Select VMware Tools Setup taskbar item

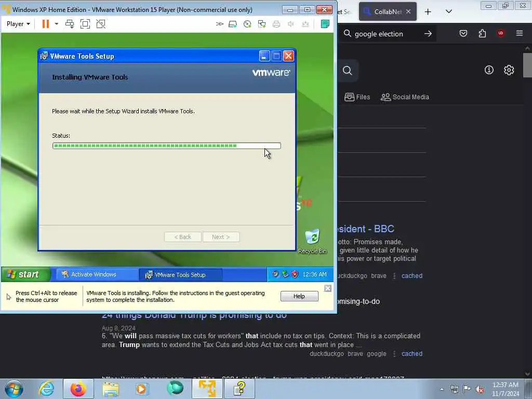point(180,275)
